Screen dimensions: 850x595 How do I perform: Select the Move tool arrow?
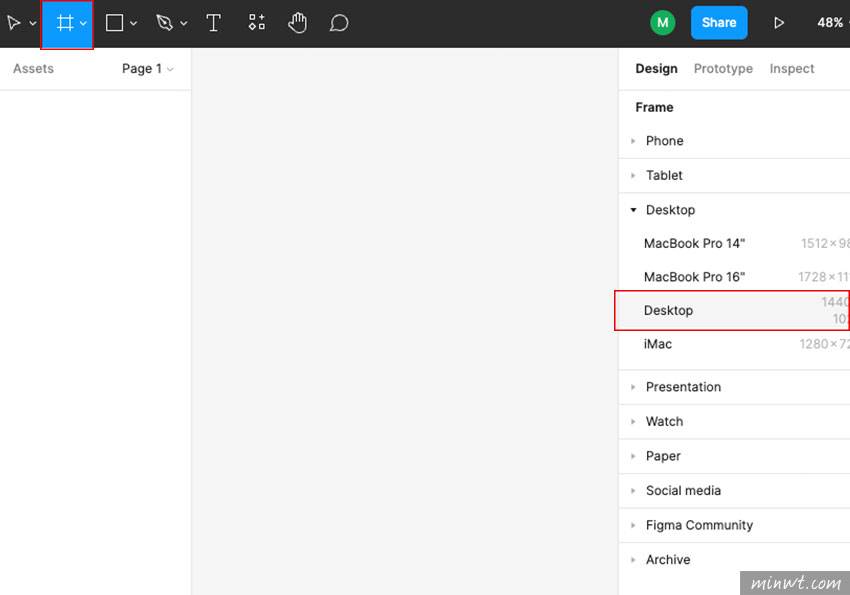click(x=14, y=23)
